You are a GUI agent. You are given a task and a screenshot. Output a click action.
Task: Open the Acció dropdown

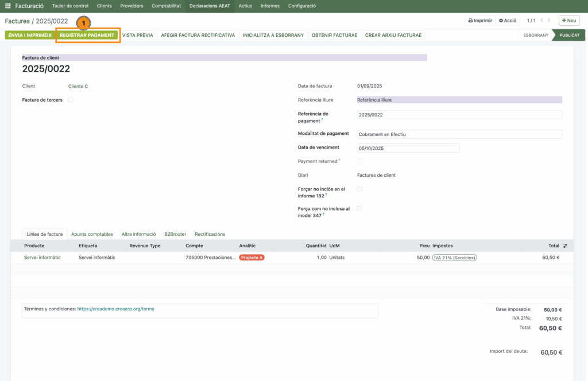coord(508,21)
